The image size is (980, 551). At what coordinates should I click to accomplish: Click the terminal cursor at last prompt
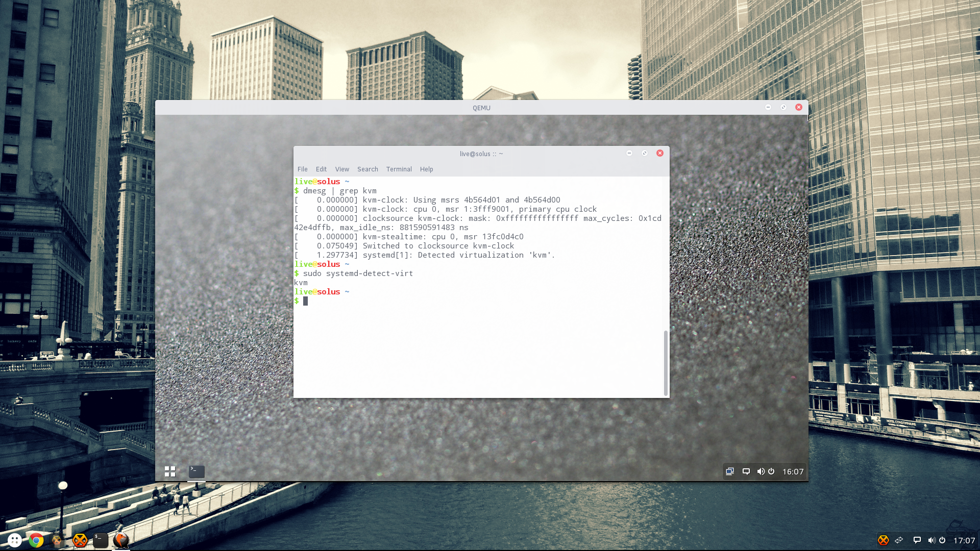305,301
